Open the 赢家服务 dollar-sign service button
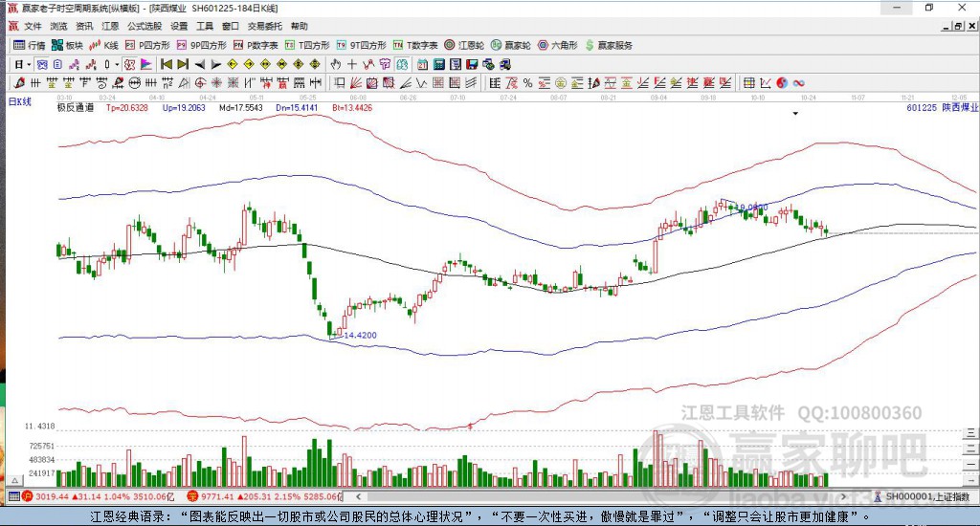Image resolution: width=980 pixels, height=526 pixels. point(610,45)
